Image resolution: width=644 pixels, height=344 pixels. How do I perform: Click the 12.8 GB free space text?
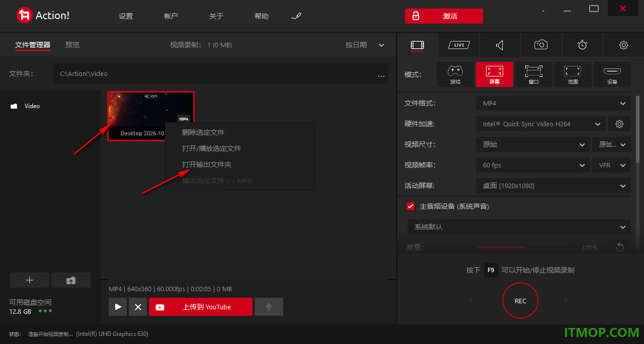[x=20, y=311]
